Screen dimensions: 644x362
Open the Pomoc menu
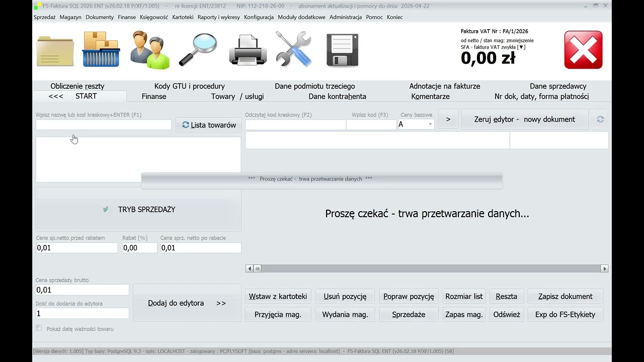pyautogui.click(x=374, y=17)
